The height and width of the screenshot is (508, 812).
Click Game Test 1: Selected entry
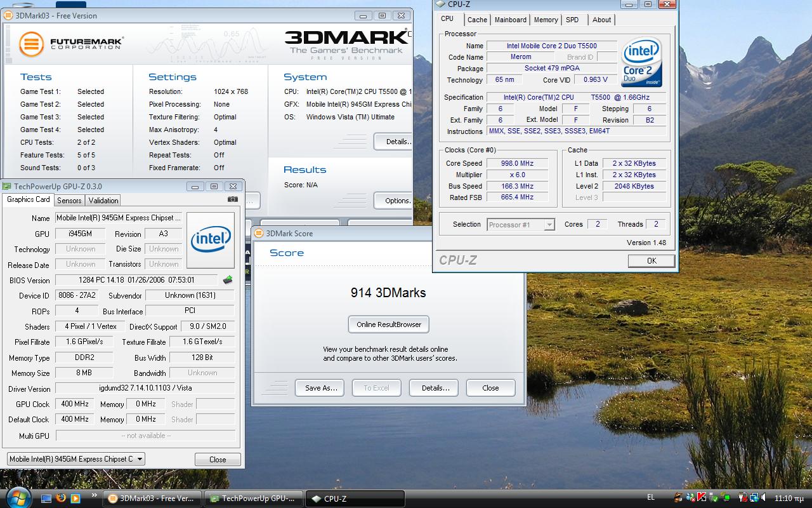[x=62, y=91]
